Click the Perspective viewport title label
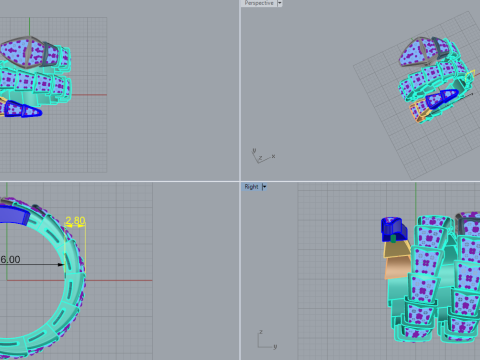This screenshot has height=360, width=480. pos(259,3)
